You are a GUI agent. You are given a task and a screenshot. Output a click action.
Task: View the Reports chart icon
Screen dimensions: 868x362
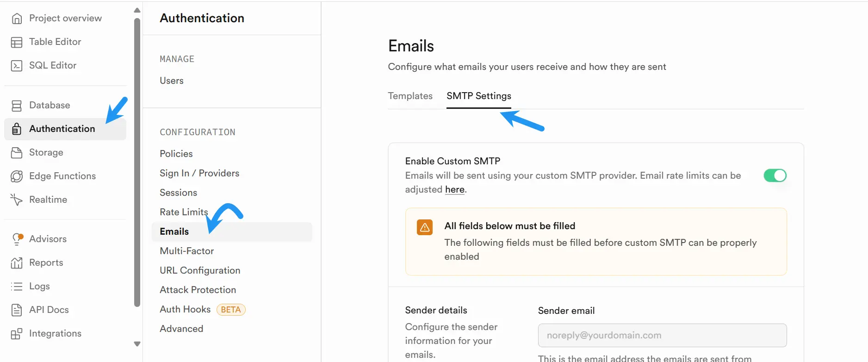click(17, 263)
